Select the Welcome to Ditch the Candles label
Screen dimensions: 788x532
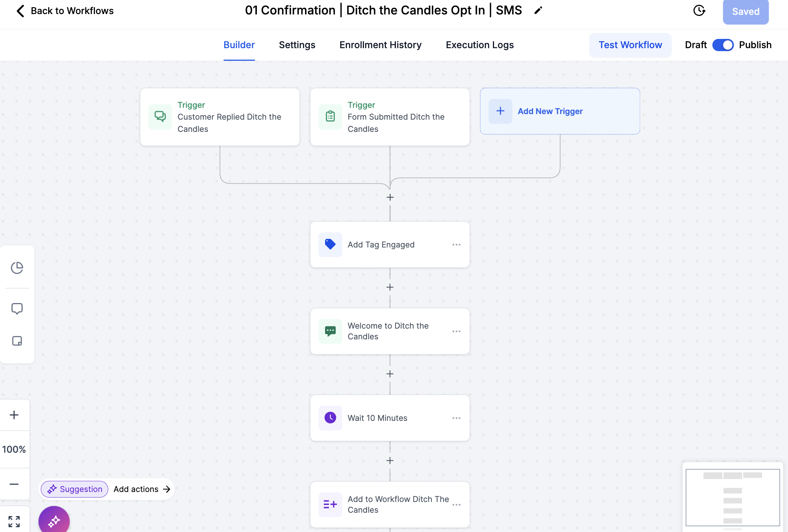click(388, 331)
